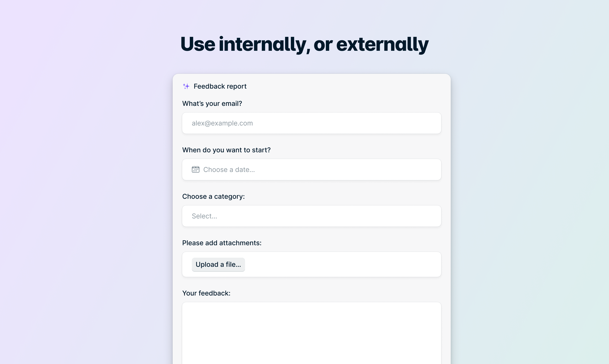The width and height of the screenshot is (609, 364).
Task: Click empty area of attachments box
Action: [344, 264]
